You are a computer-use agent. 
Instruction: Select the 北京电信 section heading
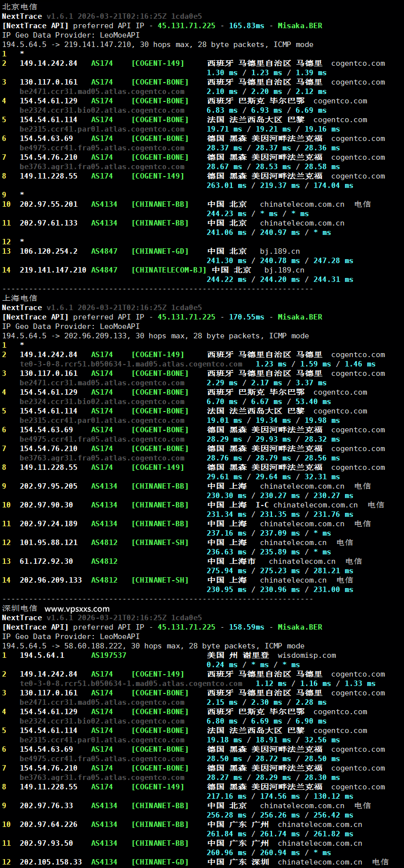[20, 7]
